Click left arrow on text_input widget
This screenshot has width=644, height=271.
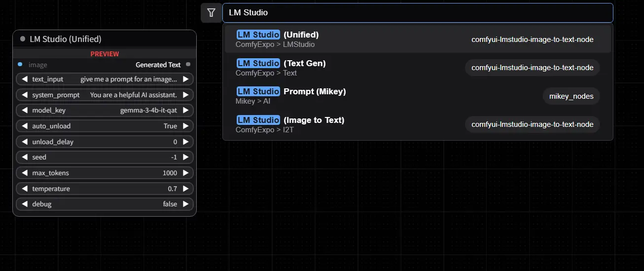point(24,79)
